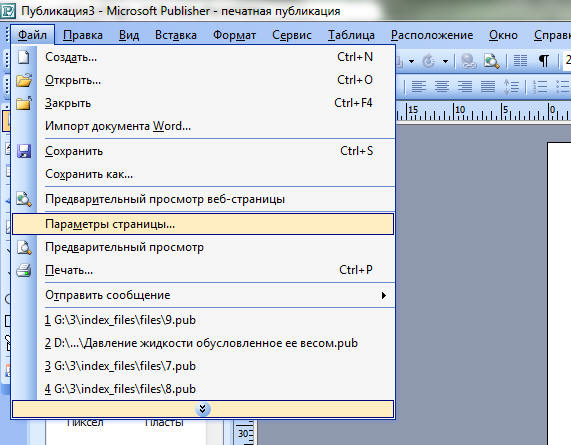
Task: Click the white publication page area
Action: (559, 294)
